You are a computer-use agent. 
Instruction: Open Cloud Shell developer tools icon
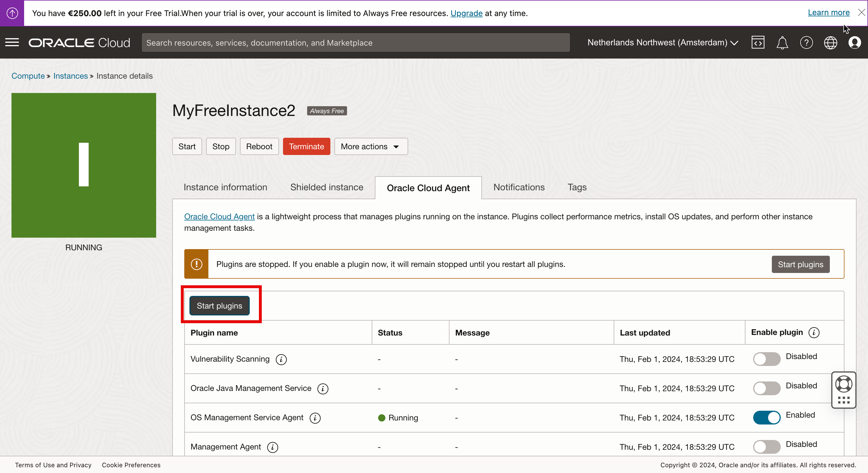pyautogui.click(x=757, y=43)
